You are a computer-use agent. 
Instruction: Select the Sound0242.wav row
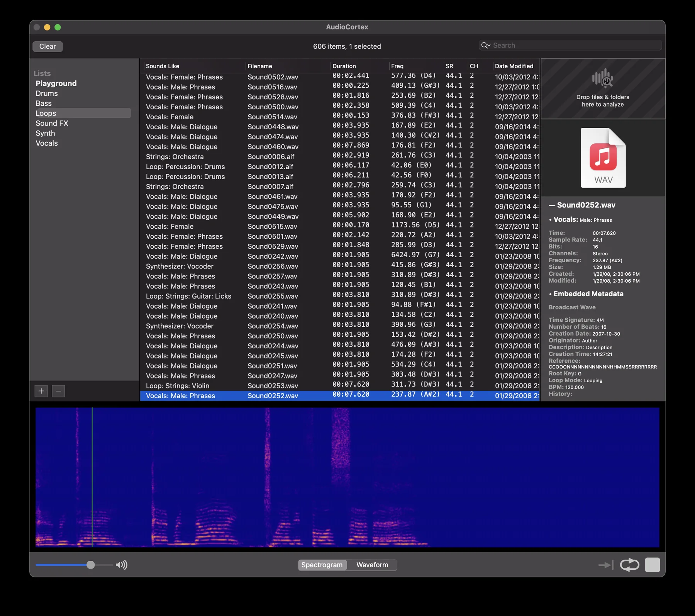point(340,256)
